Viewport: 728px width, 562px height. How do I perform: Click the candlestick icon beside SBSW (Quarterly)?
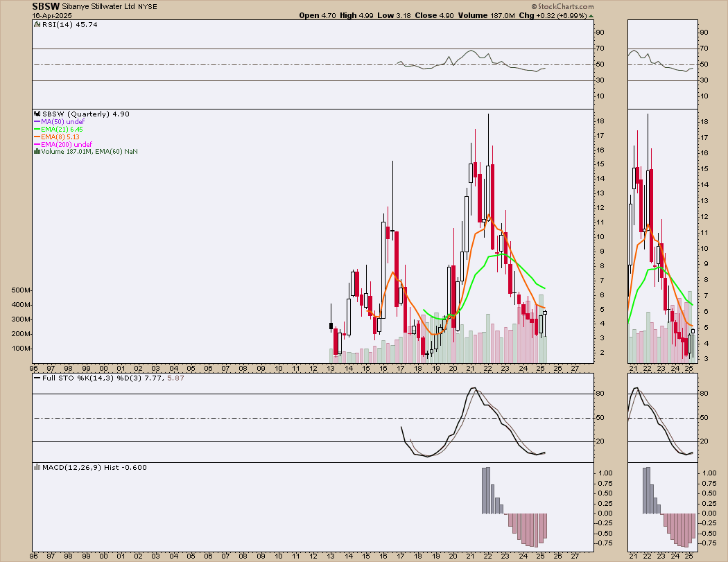click(37, 114)
